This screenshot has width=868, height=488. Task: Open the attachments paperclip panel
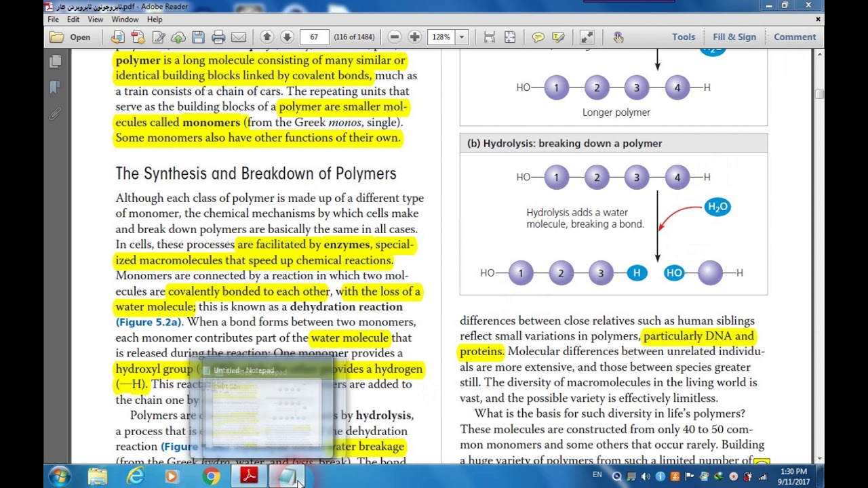point(55,113)
